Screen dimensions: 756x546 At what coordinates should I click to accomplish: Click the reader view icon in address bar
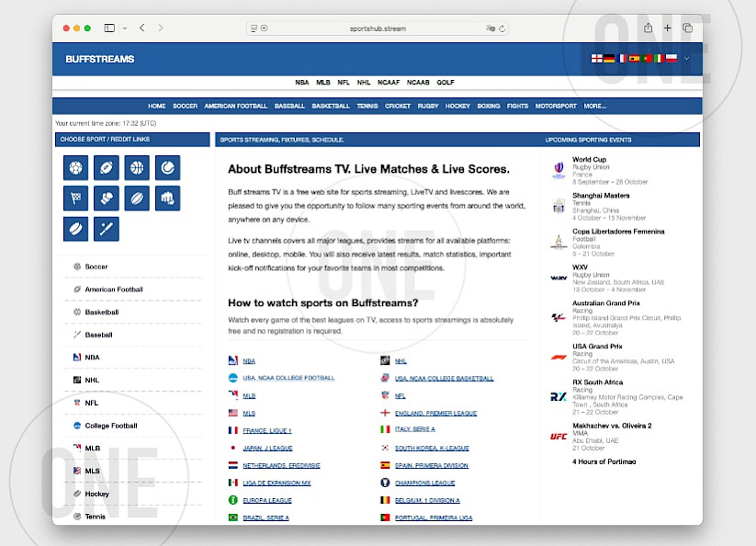[254, 28]
